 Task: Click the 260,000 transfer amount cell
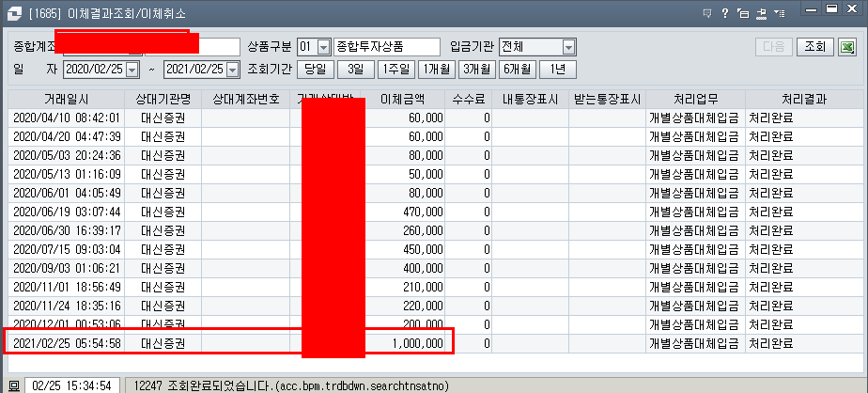(x=403, y=231)
